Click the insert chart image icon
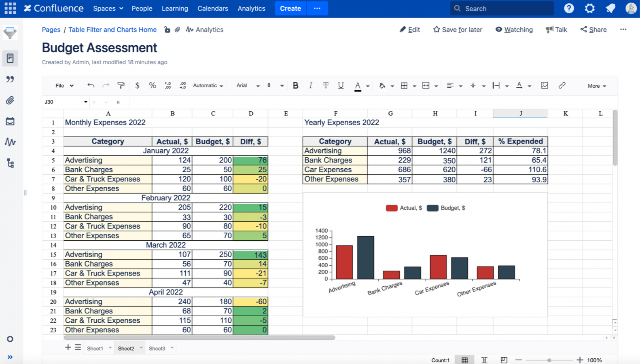Image resolution: width=640 pixels, height=364 pixels. [x=545, y=85]
